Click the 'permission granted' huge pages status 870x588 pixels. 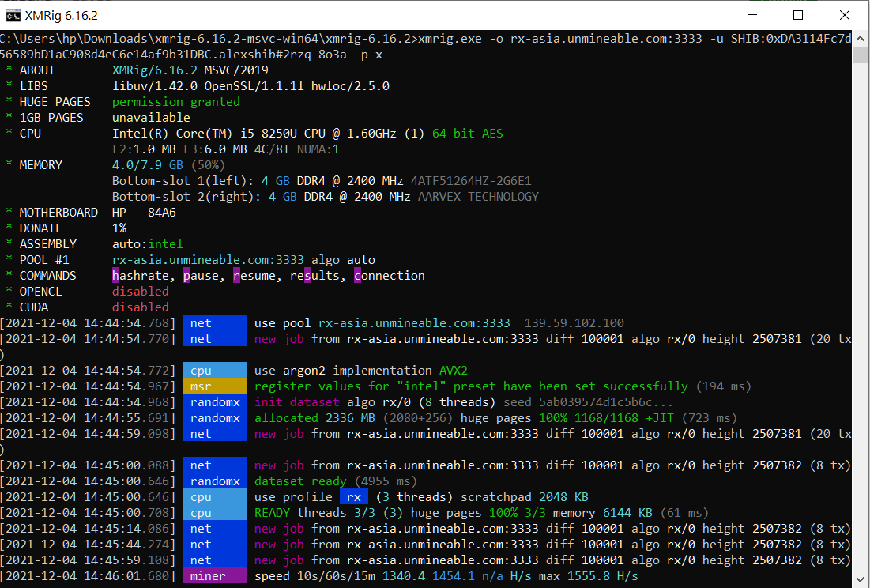tap(176, 102)
